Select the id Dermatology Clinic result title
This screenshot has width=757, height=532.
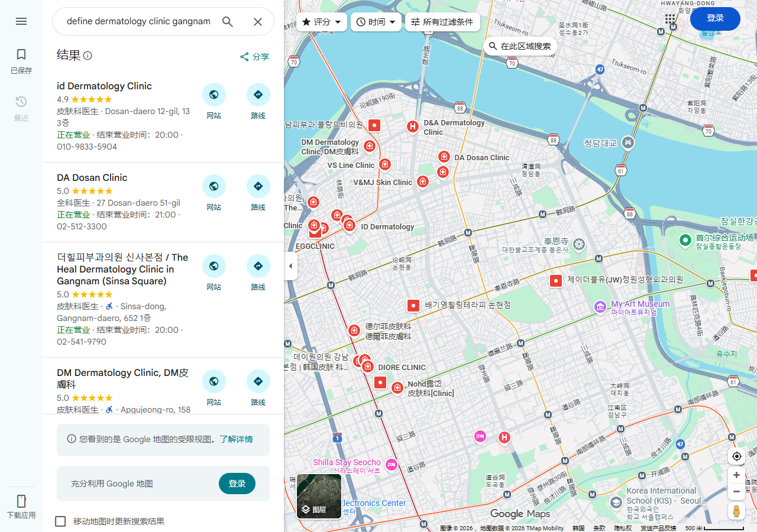[104, 86]
